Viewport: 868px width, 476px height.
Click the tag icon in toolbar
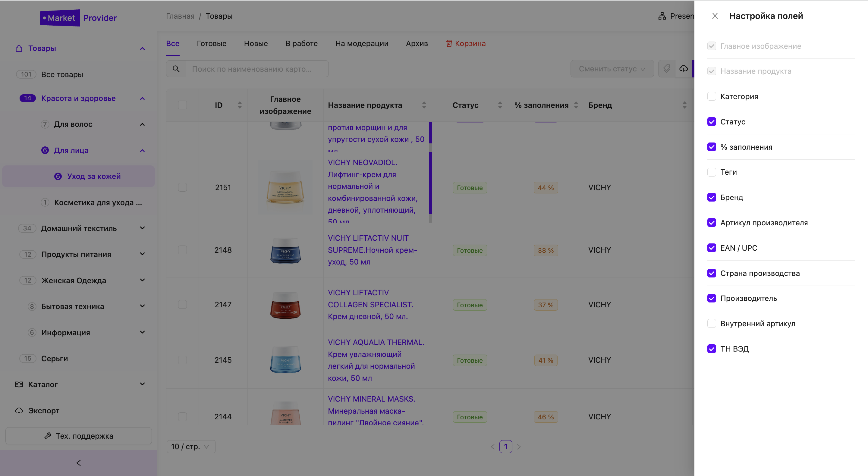coord(666,69)
